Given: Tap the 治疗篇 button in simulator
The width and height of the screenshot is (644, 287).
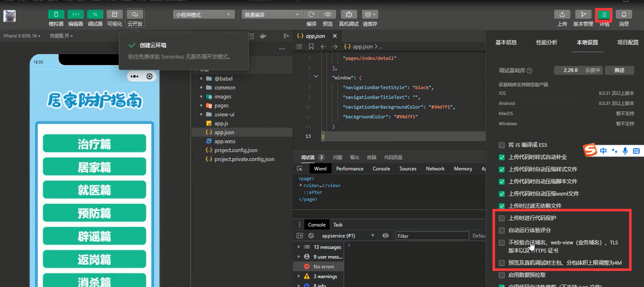Looking at the screenshot, I should pos(94,144).
